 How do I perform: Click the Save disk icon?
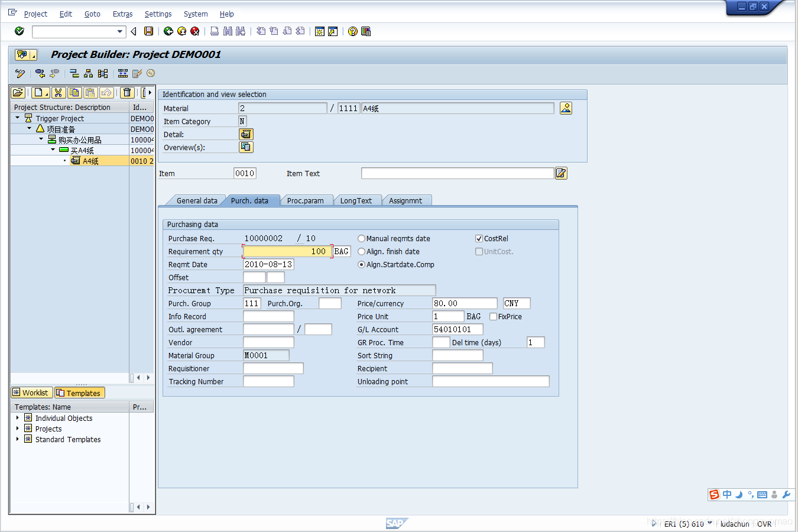(149, 31)
